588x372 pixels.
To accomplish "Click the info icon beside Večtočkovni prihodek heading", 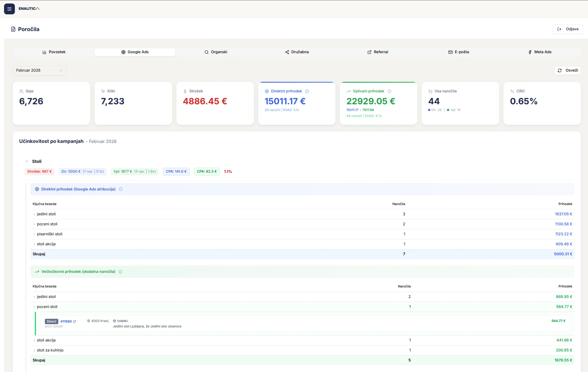I will click(x=120, y=272).
